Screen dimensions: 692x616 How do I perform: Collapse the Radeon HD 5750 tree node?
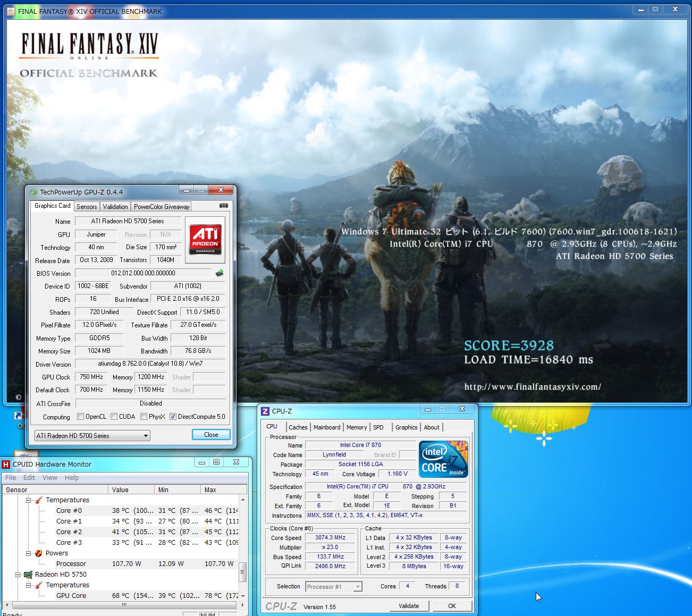coord(18,575)
